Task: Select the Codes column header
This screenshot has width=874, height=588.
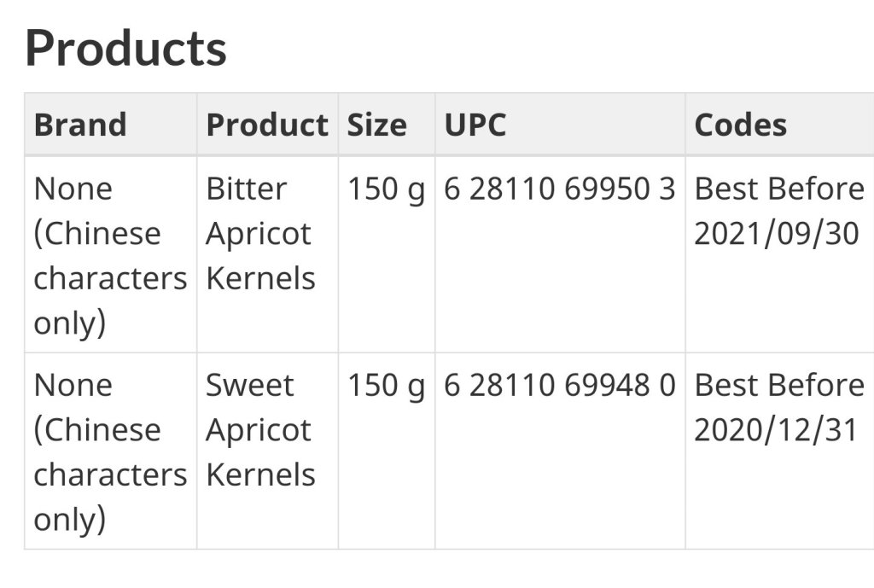Action: click(x=740, y=125)
